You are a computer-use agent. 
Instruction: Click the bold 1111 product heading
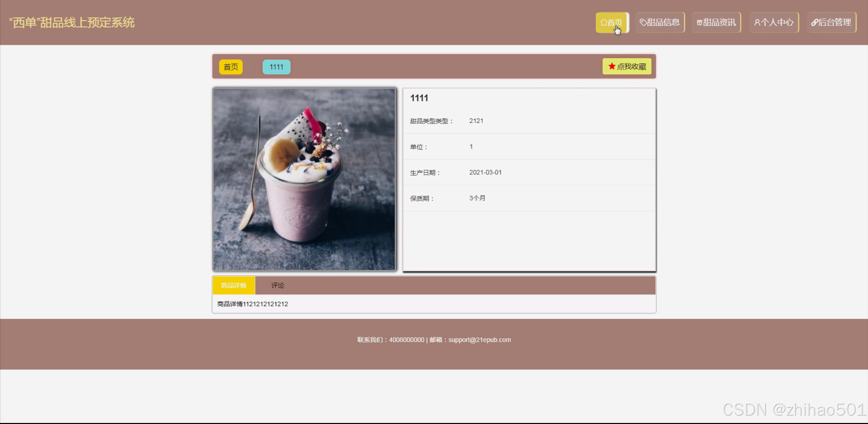[419, 98]
